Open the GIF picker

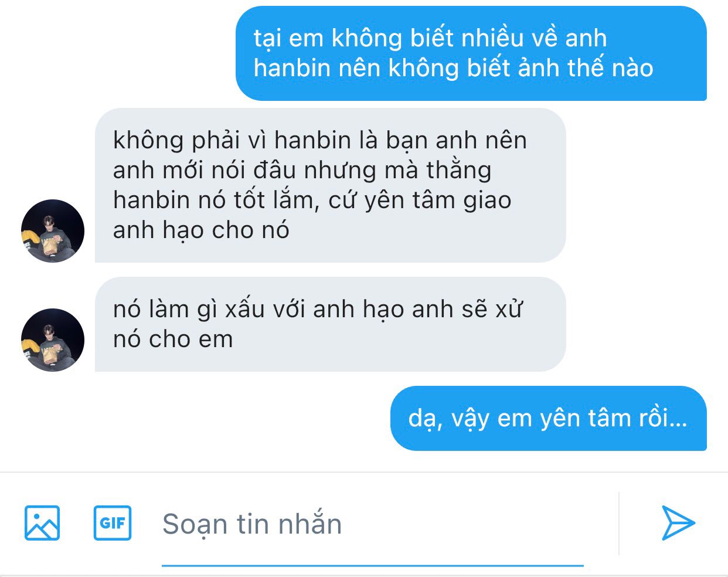click(113, 523)
